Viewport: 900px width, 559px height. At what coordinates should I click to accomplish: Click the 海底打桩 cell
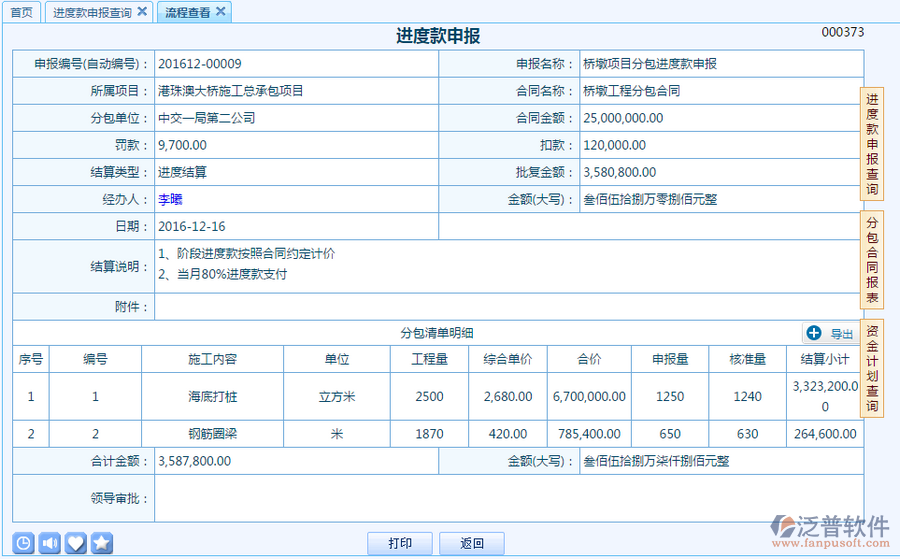(x=212, y=397)
